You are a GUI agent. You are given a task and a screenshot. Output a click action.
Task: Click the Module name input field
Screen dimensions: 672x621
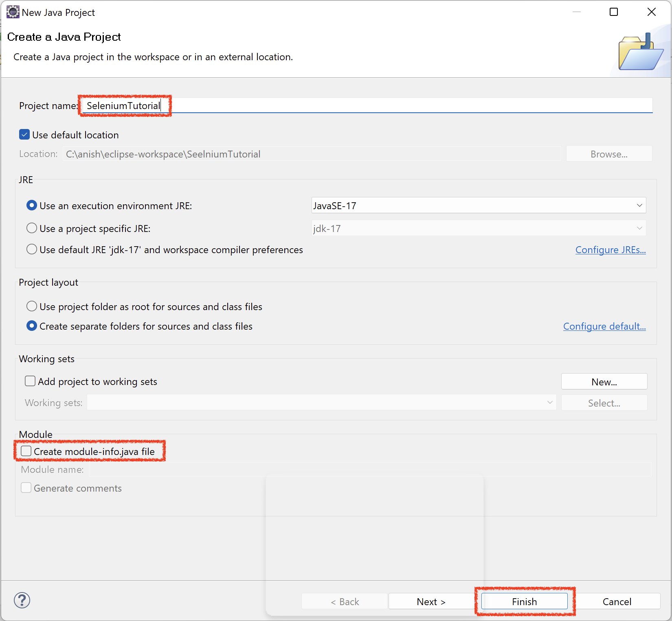click(x=370, y=469)
